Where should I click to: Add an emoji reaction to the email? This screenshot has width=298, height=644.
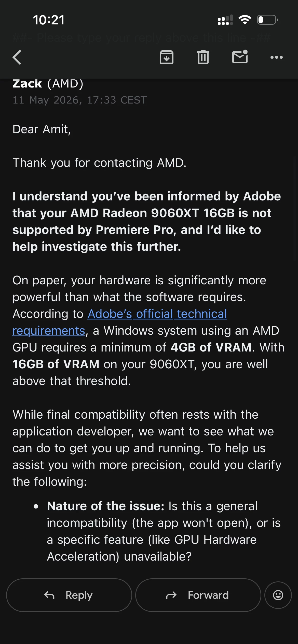(278, 595)
